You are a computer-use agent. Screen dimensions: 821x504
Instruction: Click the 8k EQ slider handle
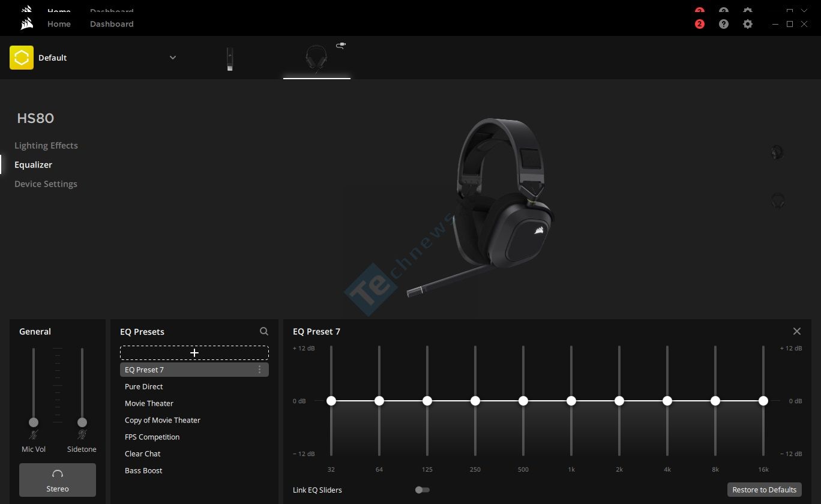pyautogui.click(x=715, y=401)
